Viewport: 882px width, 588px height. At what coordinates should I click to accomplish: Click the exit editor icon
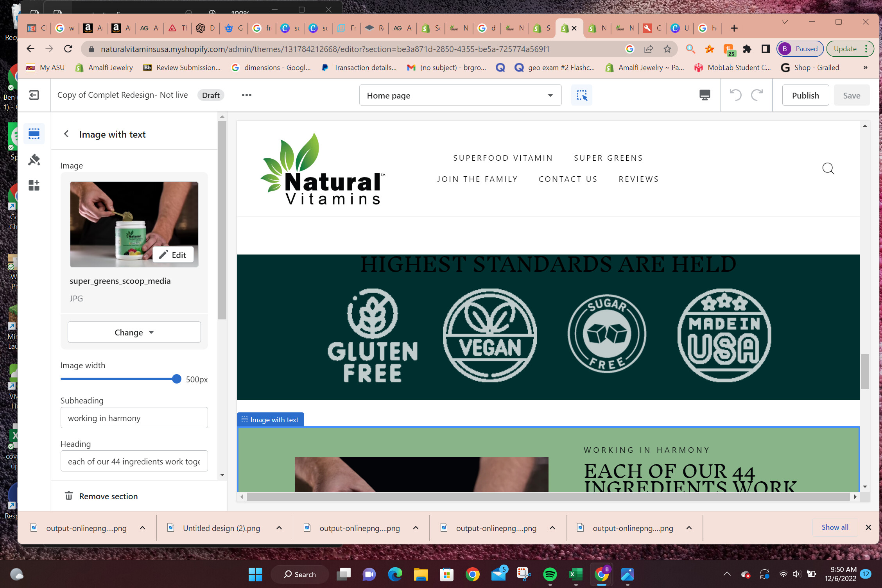[x=34, y=95]
